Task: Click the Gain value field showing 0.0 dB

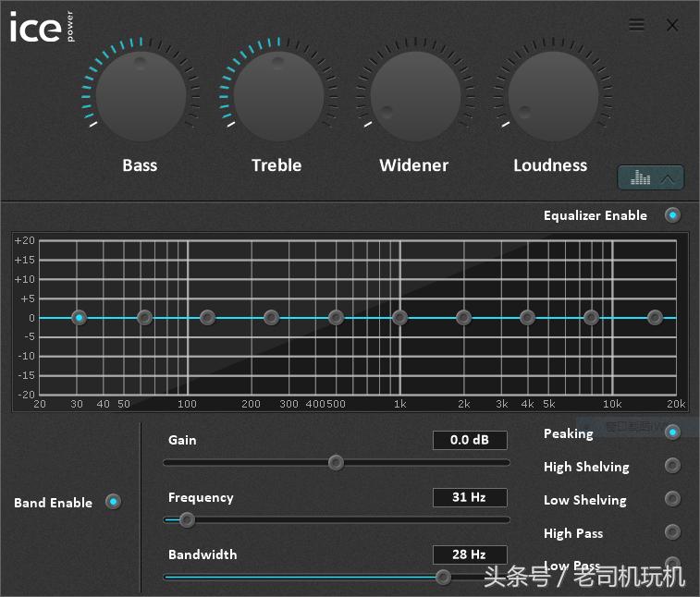Action: click(470, 440)
